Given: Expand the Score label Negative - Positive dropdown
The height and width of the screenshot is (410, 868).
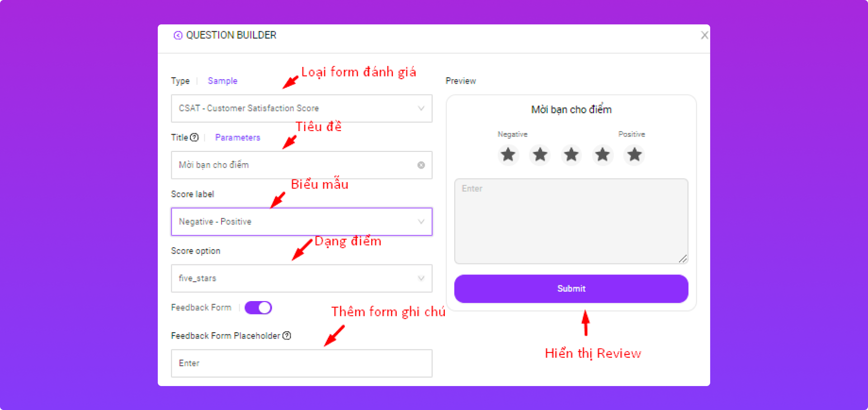Looking at the screenshot, I should [302, 221].
